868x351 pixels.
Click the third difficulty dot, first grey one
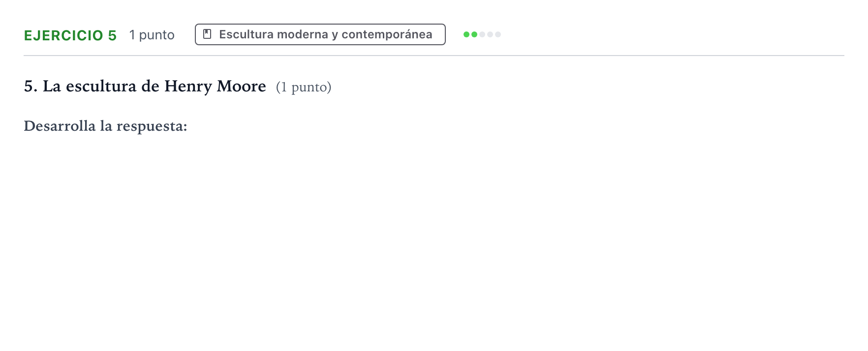[x=482, y=34]
